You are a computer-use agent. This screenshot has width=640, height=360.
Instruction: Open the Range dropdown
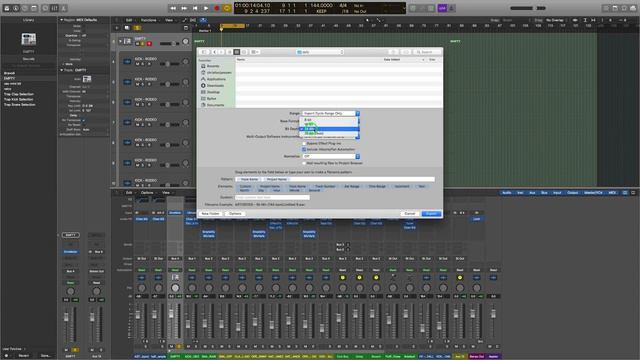(331, 113)
